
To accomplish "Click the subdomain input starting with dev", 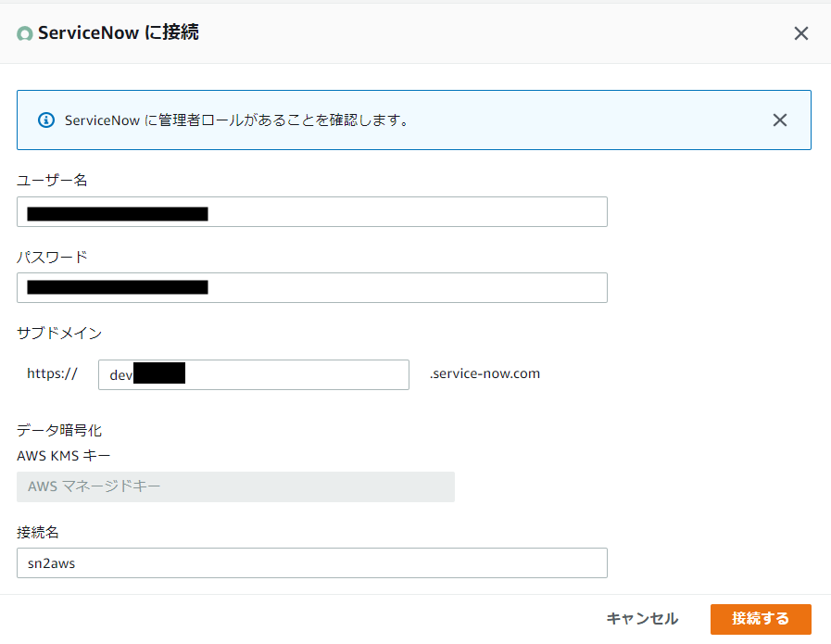I will (253, 374).
